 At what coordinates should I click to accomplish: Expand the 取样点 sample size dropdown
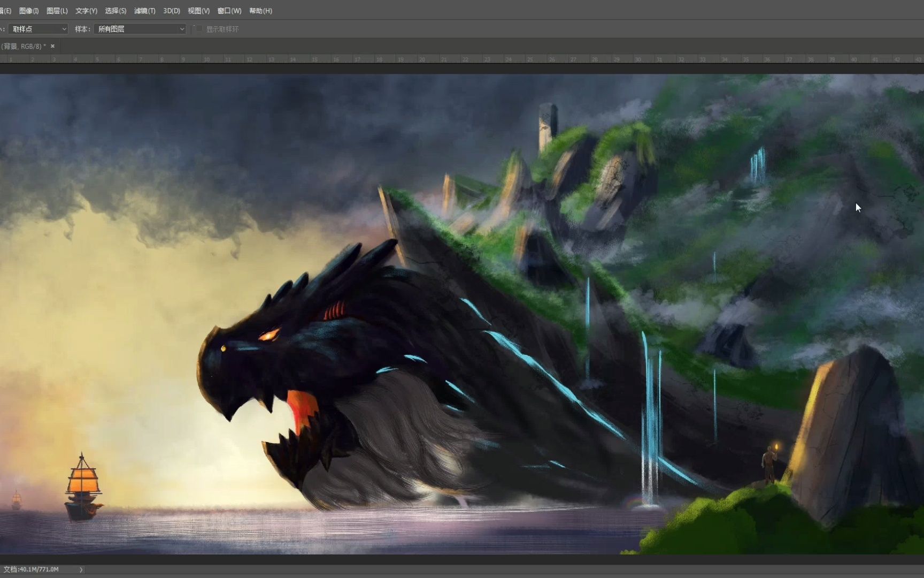click(x=38, y=29)
